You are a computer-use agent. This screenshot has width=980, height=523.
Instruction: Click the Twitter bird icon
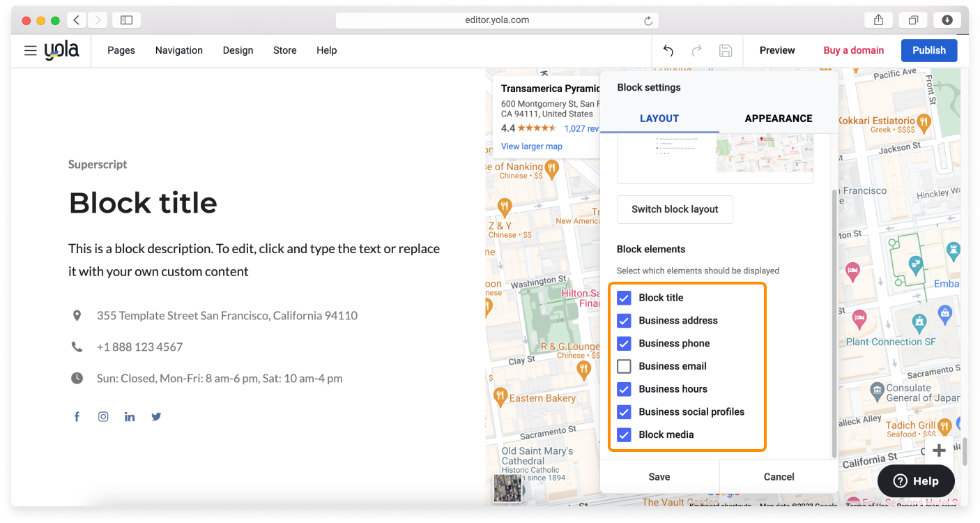pyautogui.click(x=156, y=417)
